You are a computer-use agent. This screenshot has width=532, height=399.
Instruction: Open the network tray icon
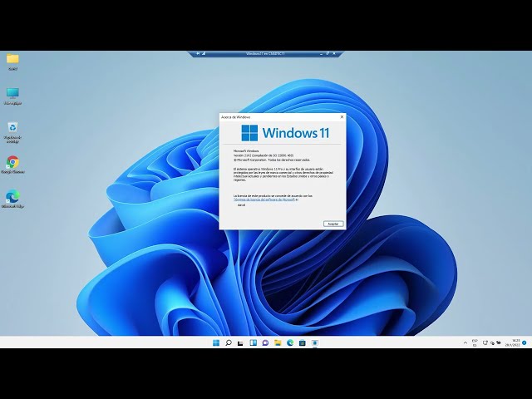pos(485,342)
